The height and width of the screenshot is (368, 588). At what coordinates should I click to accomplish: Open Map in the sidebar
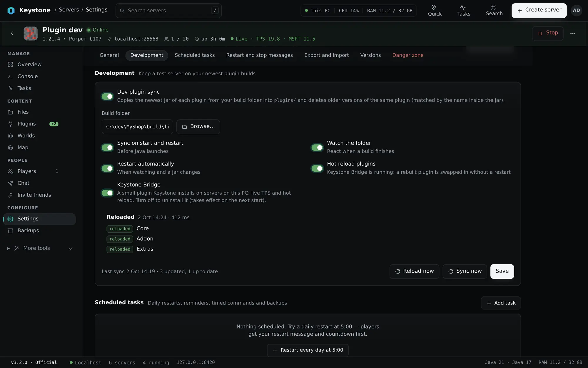click(39, 147)
